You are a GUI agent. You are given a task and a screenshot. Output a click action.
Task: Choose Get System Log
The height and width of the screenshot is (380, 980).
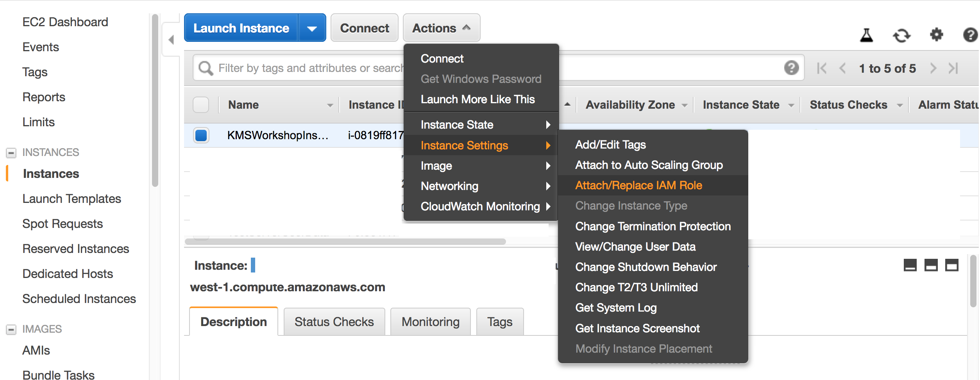tap(653, 308)
